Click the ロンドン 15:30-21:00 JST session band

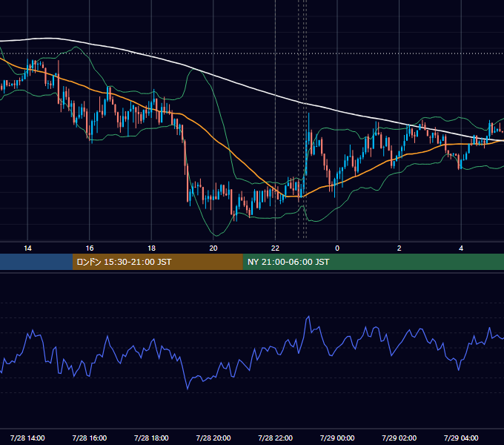(157, 262)
